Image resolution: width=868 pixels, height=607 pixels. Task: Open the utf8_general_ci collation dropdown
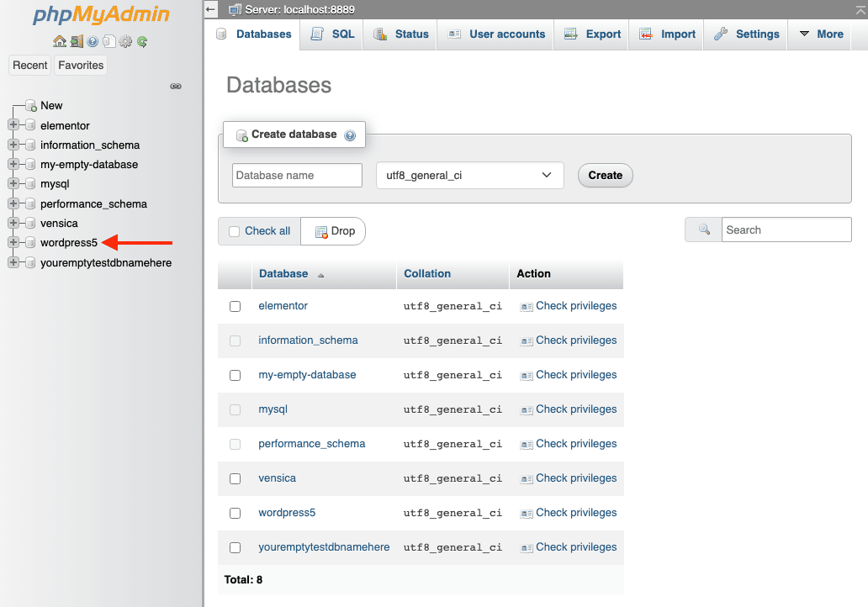point(470,176)
